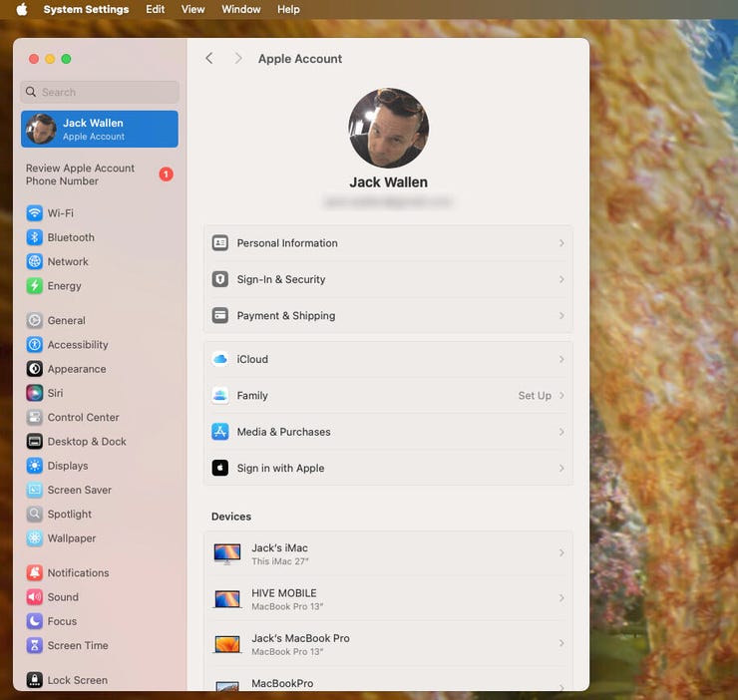
Task: Open Family row chevron
Action: click(x=561, y=396)
